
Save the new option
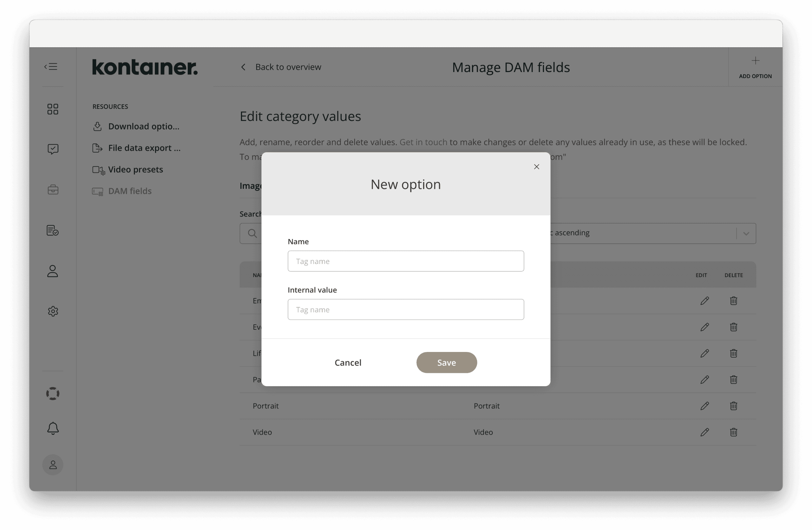pyautogui.click(x=447, y=362)
